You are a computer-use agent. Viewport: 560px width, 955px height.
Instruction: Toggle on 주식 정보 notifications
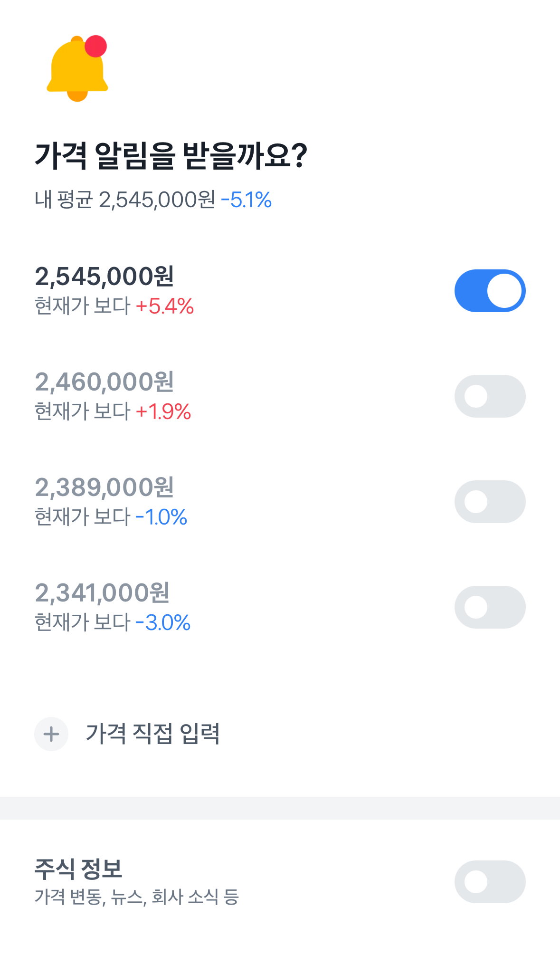(490, 882)
